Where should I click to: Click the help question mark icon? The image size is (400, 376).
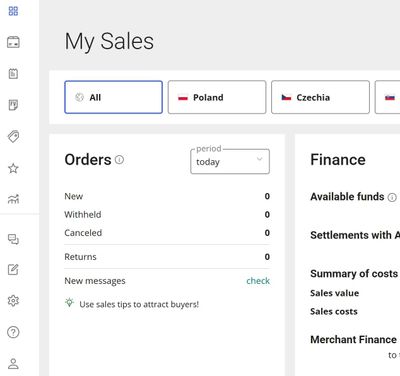pyautogui.click(x=13, y=332)
